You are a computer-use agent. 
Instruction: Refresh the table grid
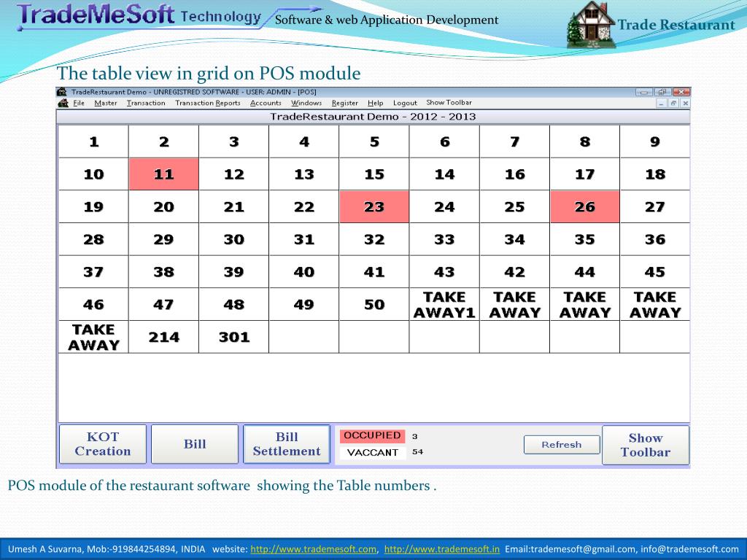(562, 445)
